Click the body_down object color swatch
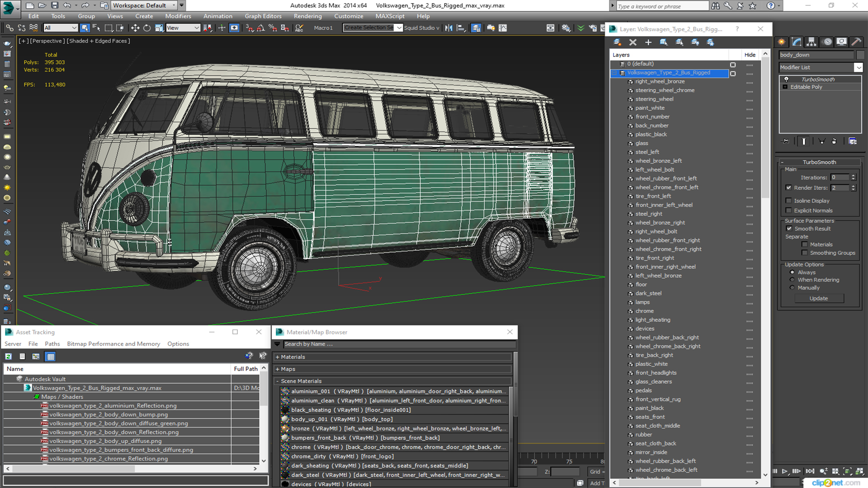 click(860, 55)
